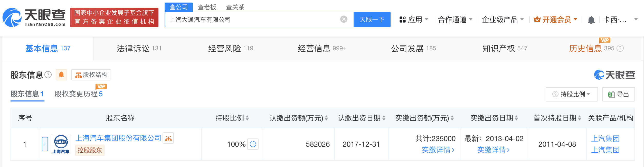Sort by 实缴出资日期 column

tap(516, 118)
